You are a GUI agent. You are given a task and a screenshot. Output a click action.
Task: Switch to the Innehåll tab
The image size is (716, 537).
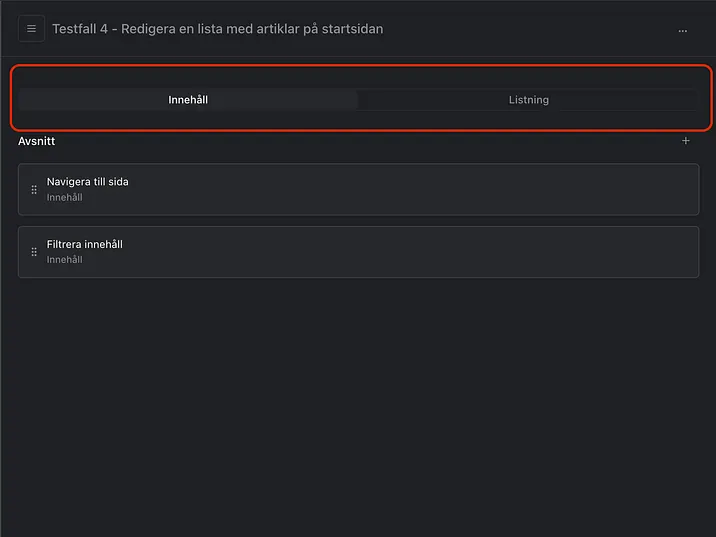pos(188,100)
